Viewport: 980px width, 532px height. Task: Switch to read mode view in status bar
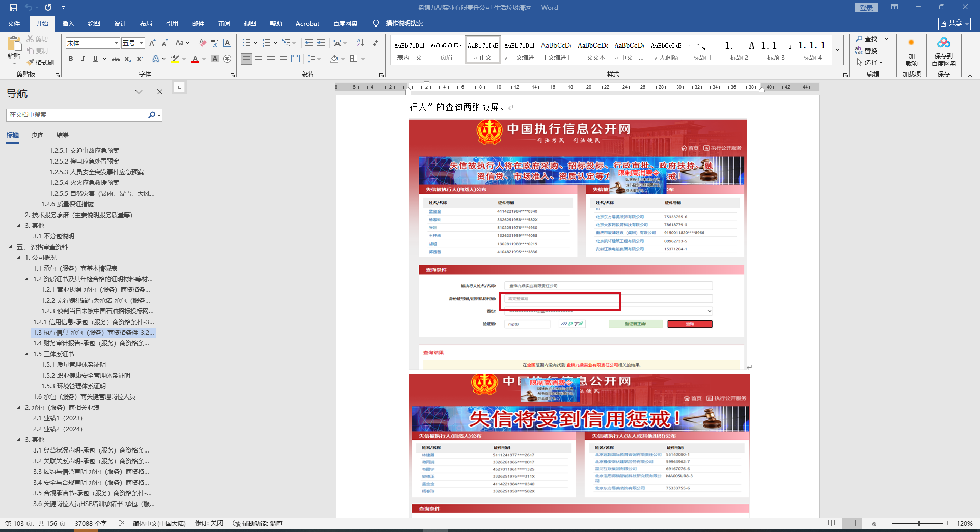[832, 523]
